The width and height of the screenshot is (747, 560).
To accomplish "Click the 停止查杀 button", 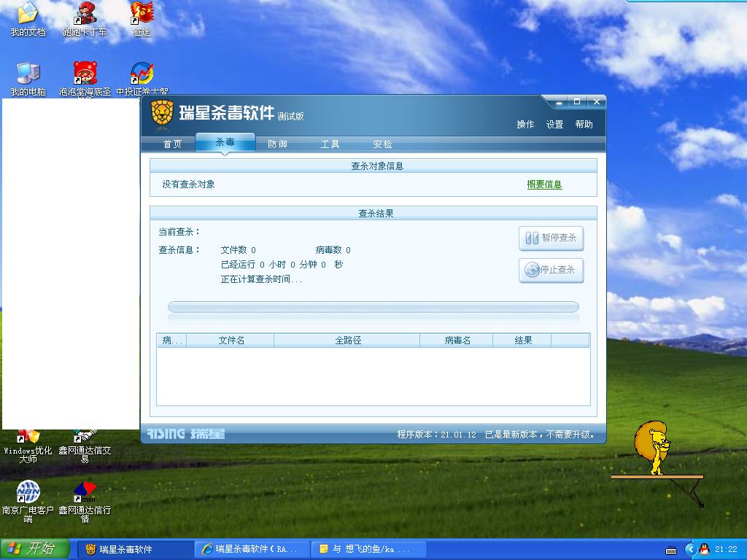I will tap(551, 270).
